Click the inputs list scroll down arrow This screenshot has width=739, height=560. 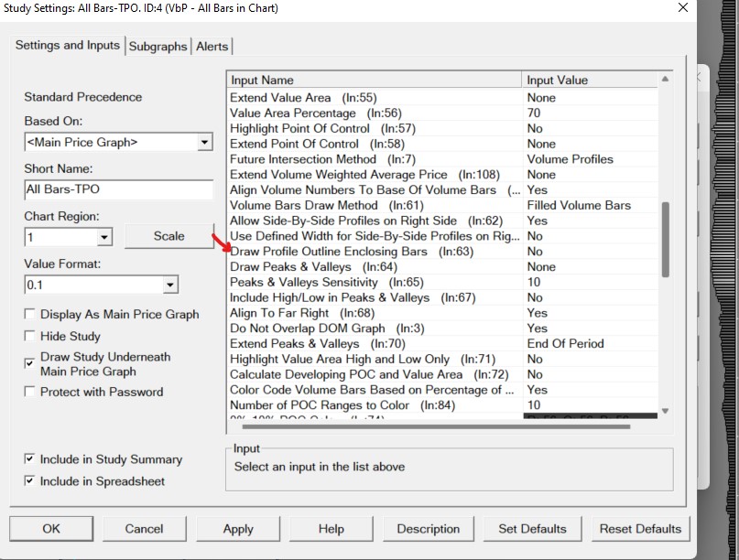(665, 411)
